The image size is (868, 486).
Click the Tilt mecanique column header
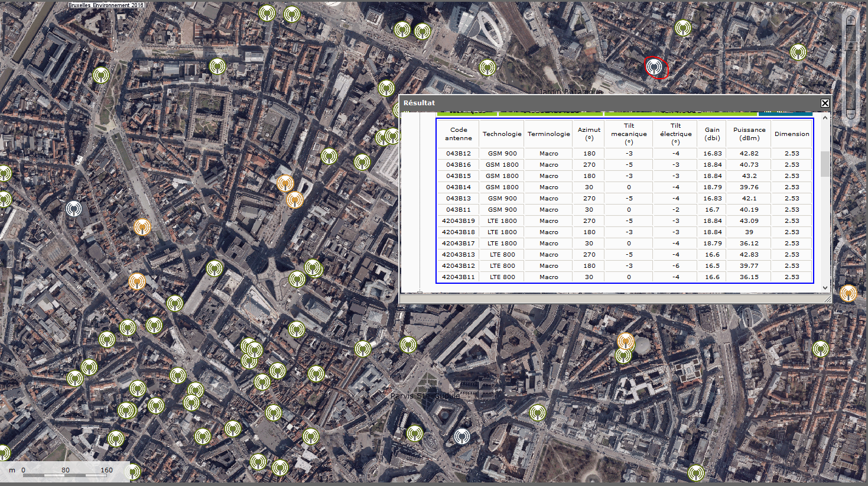click(629, 134)
